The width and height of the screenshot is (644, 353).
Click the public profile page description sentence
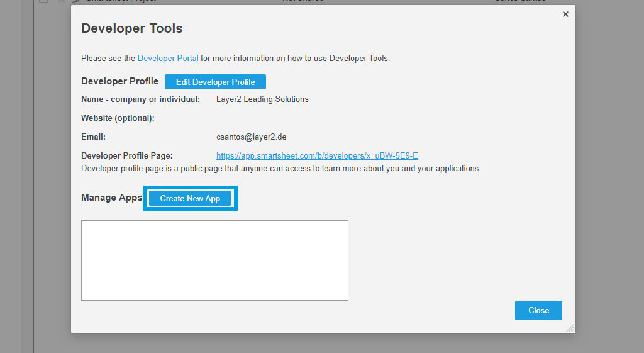coord(280,168)
